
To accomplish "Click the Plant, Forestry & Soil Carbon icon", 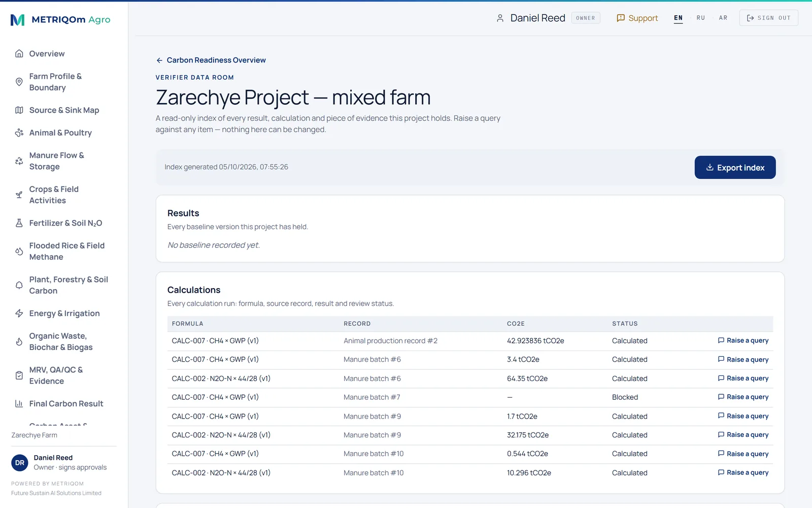I will 19,285.
